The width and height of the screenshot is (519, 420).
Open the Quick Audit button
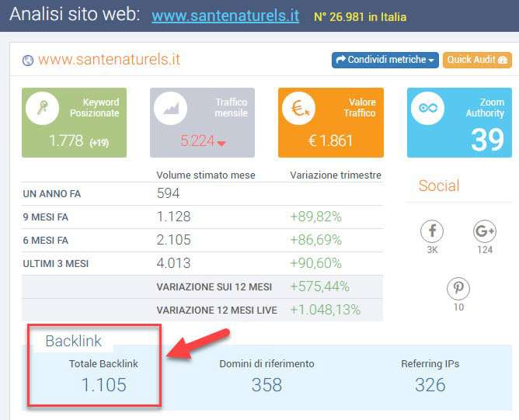477,60
